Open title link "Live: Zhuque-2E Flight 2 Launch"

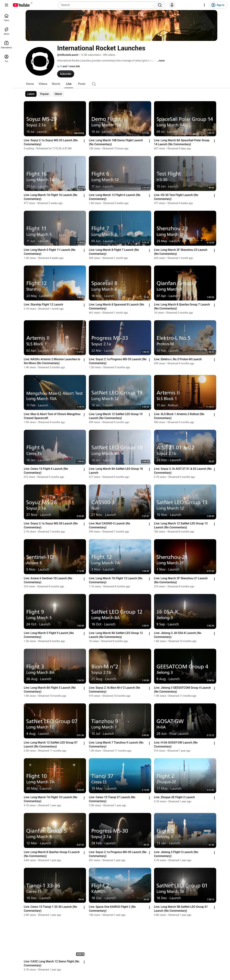174,797
